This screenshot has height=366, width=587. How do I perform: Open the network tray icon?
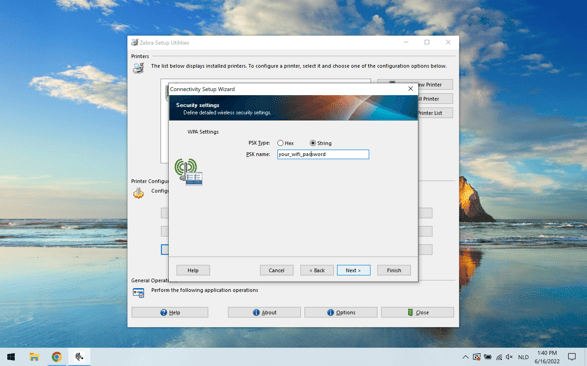[x=499, y=357]
